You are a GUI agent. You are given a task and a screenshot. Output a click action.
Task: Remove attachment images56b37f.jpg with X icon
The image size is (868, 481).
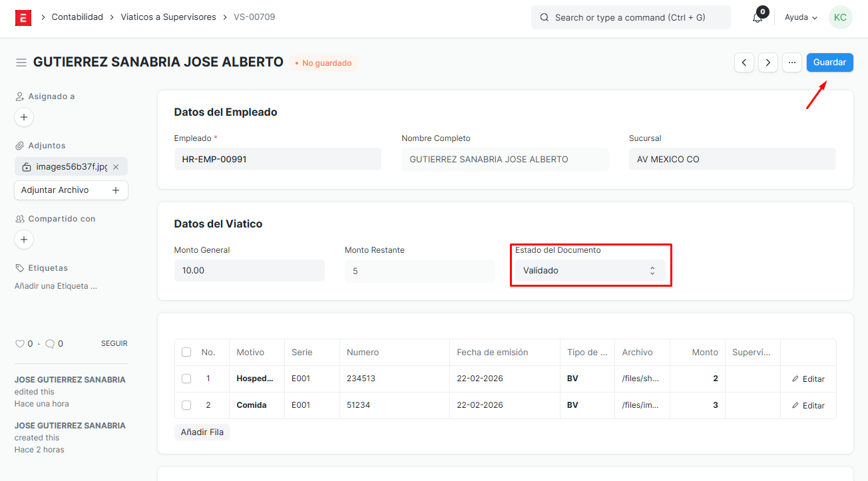(116, 167)
